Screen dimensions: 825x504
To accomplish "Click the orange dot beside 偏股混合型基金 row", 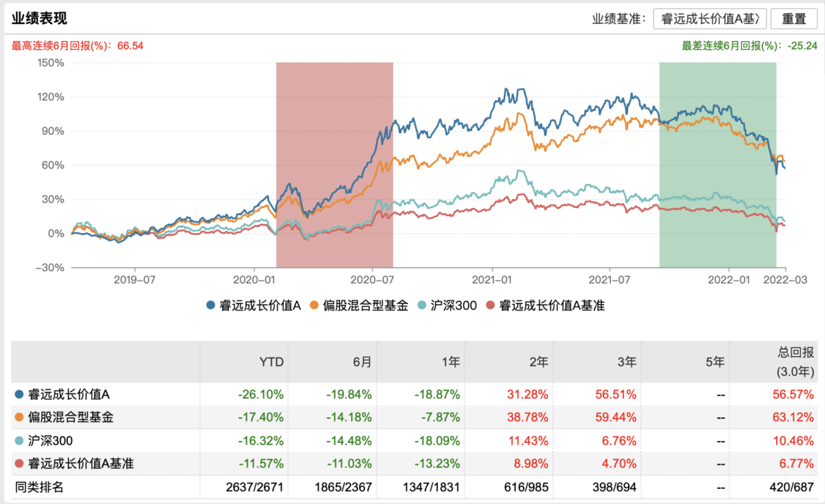I will click(x=18, y=417).
